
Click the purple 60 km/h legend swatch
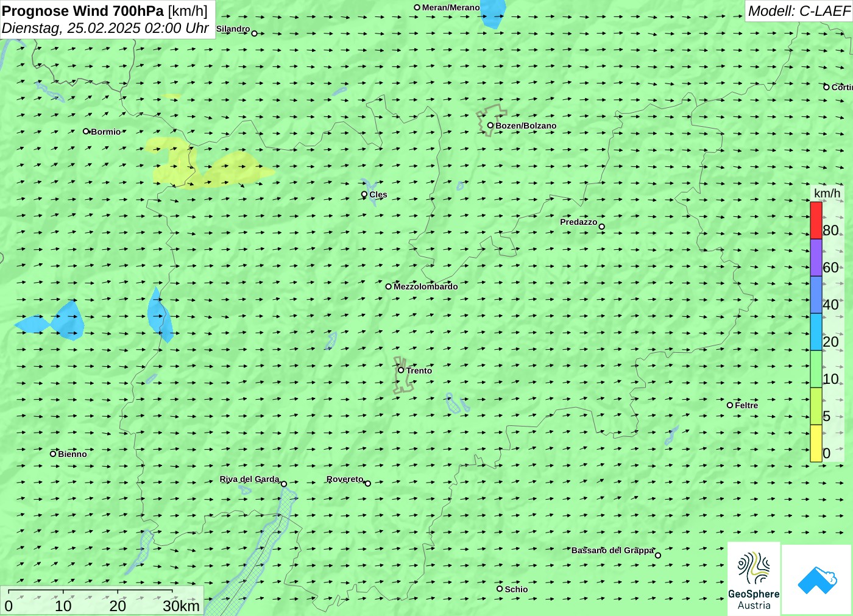coord(816,258)
